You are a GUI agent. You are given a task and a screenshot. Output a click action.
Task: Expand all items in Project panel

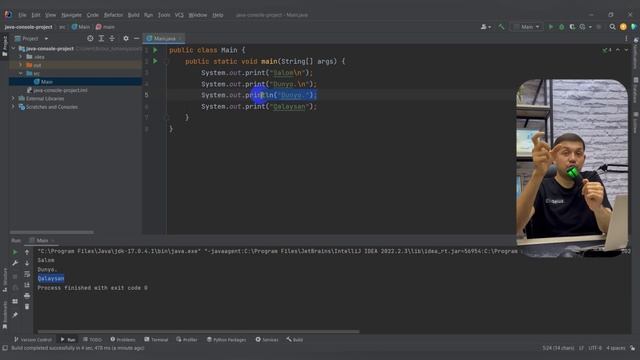(x=101, y=38)
